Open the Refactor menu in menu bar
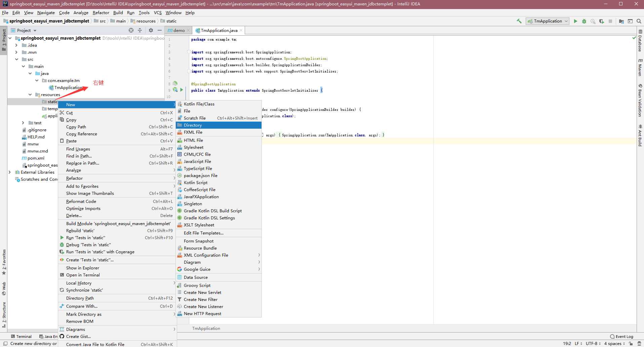 101,12
